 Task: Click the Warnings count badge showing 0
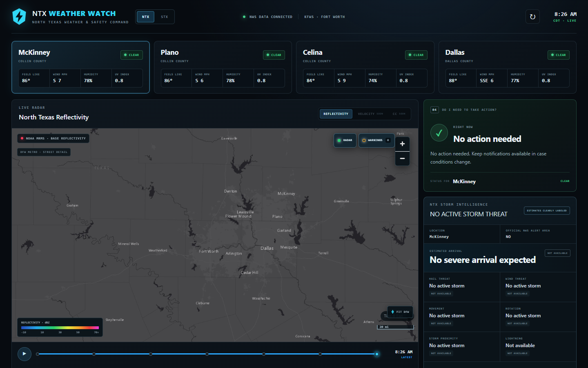(388, 140)
